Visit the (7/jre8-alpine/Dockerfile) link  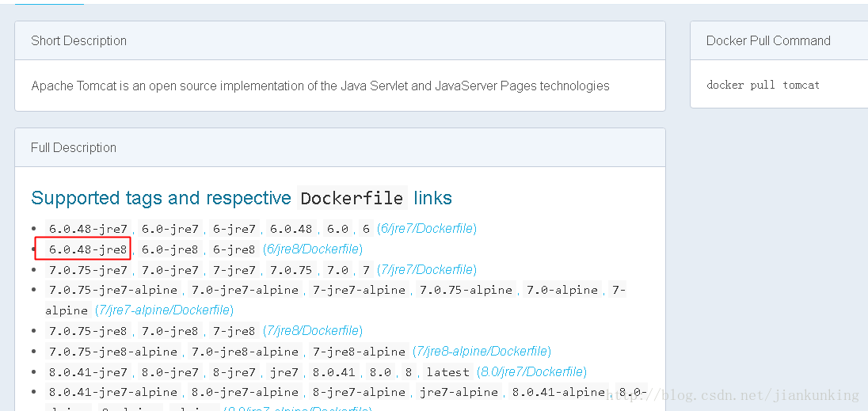[x=482, y=352]
